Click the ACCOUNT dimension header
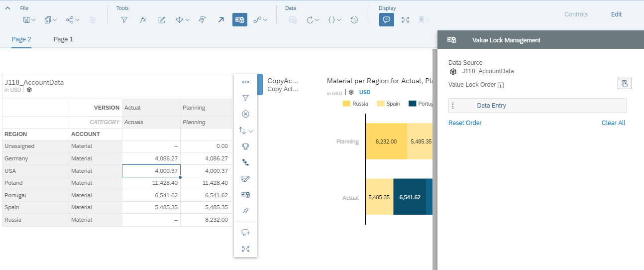This screenshot has width=644, height=270. tap(96, 134)
